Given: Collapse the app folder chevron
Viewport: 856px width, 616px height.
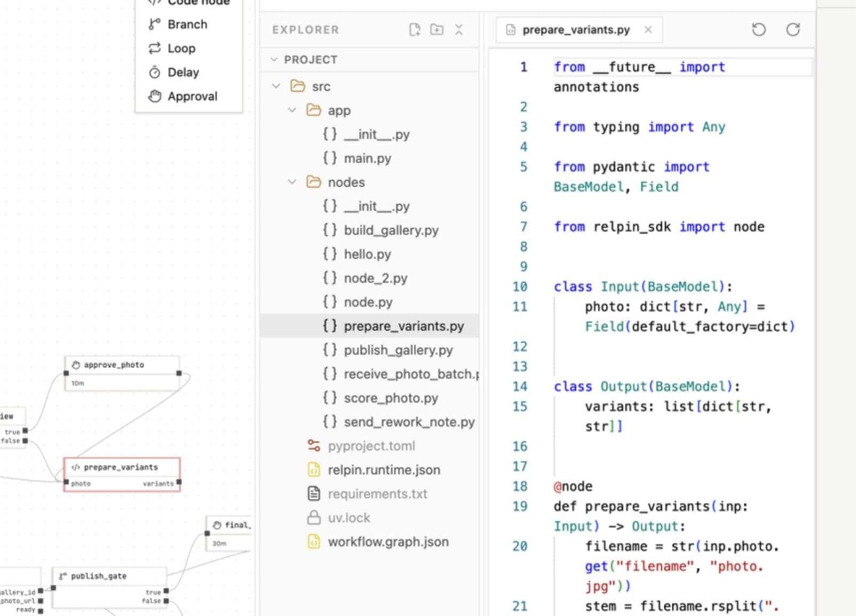Looking at the screenshot, I should click(292, 110).
